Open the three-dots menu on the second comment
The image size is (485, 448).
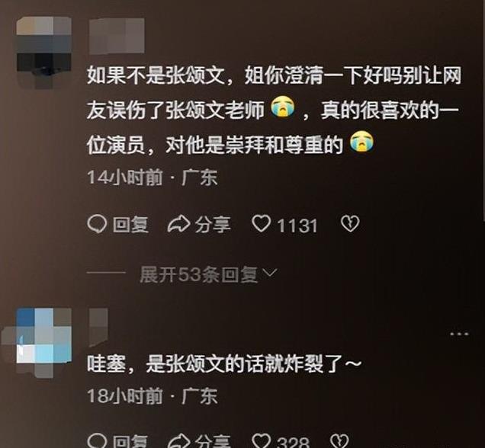coord(459,334)
